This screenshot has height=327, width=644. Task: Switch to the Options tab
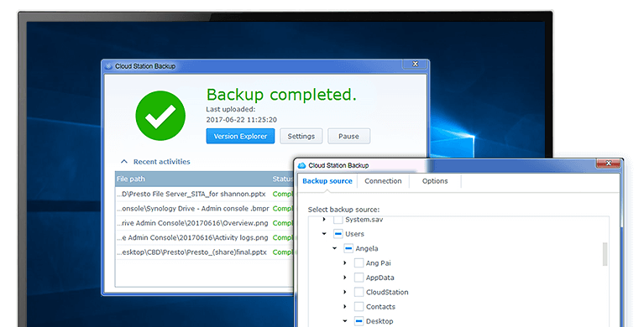click(x=435, y=181)
